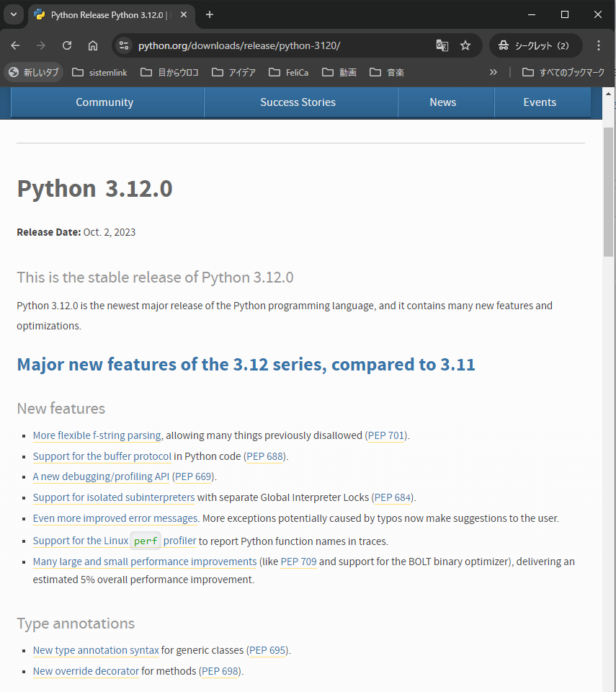Follow Even more improved error messages link
Screen dimensions: 616x692
(x=115, y=518)
